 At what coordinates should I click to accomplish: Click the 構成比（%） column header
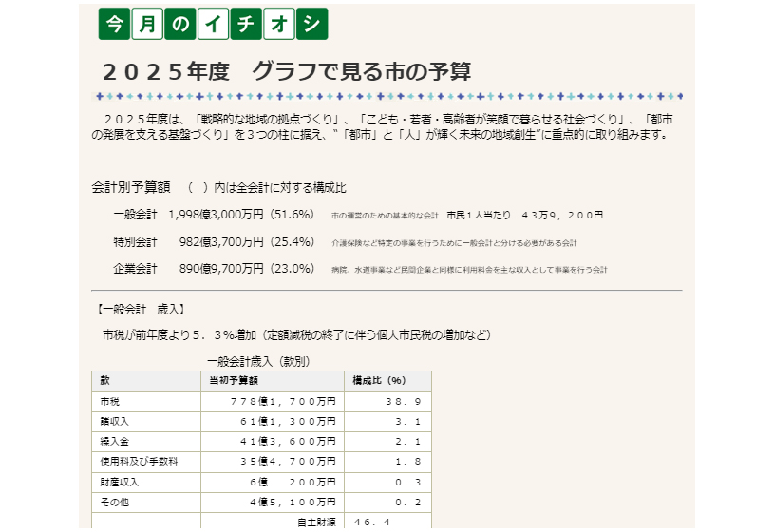pyautogui.click(x=388, y=381)
